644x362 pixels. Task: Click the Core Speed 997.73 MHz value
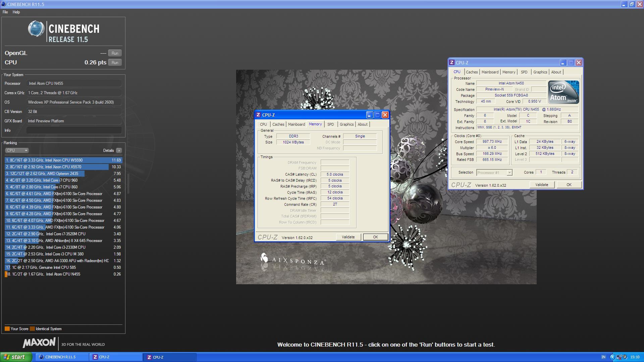coord(492,142)
